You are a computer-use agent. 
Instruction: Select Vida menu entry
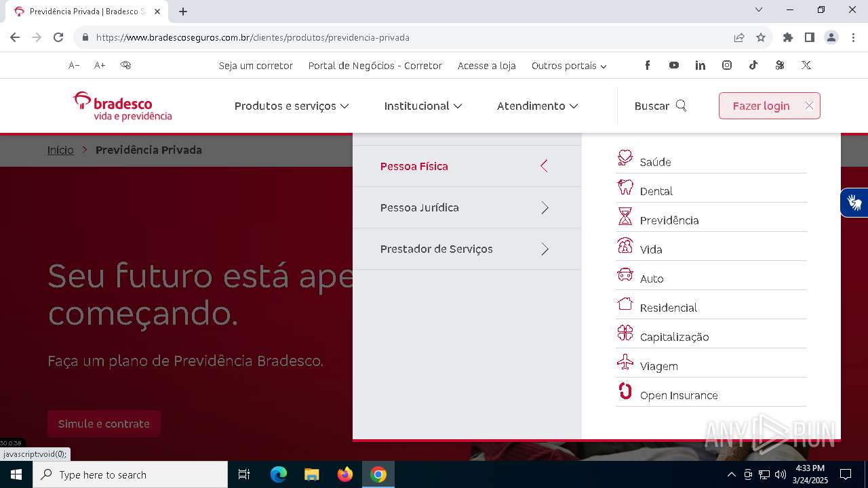[x=711, y=247]
